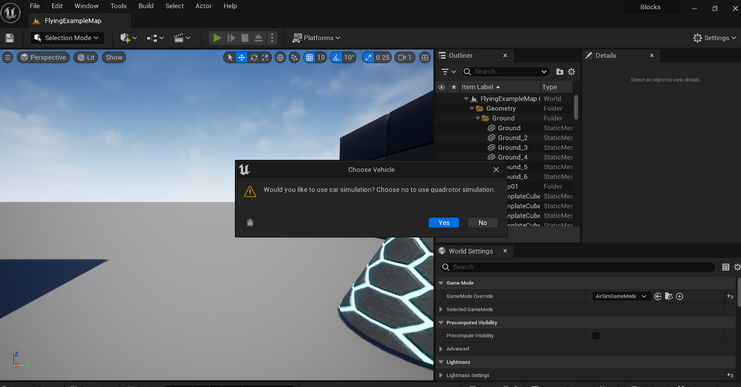
Task: Open the Settings dropdown in the toolbar
Action: click(x=714, y=38)
